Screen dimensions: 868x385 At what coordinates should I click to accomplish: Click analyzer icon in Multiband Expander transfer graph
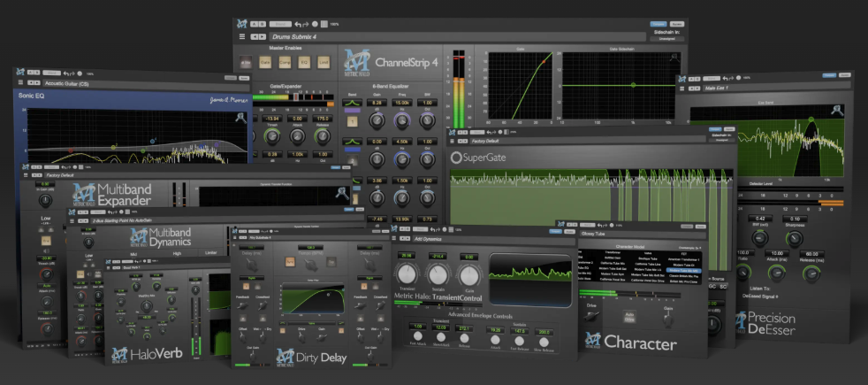pyautogui.click(x=342, y=193)
